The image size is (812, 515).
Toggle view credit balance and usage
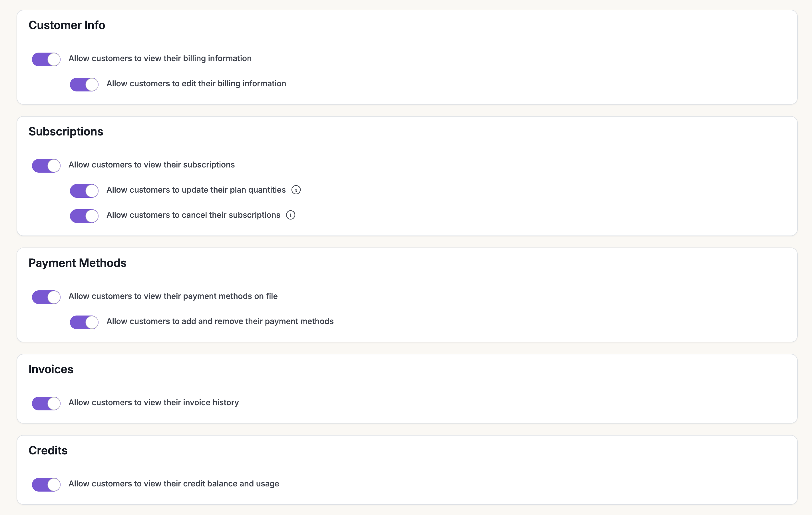pyautogui.click(x=46, y=485)
